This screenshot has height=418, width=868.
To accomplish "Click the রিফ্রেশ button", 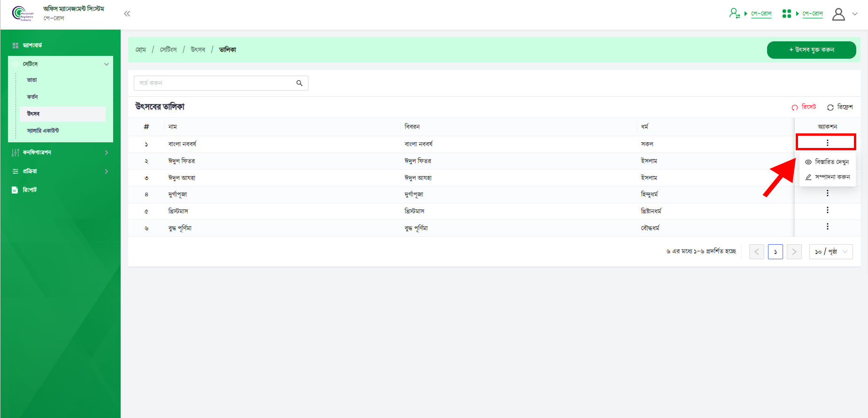I will tap(840, 107).
